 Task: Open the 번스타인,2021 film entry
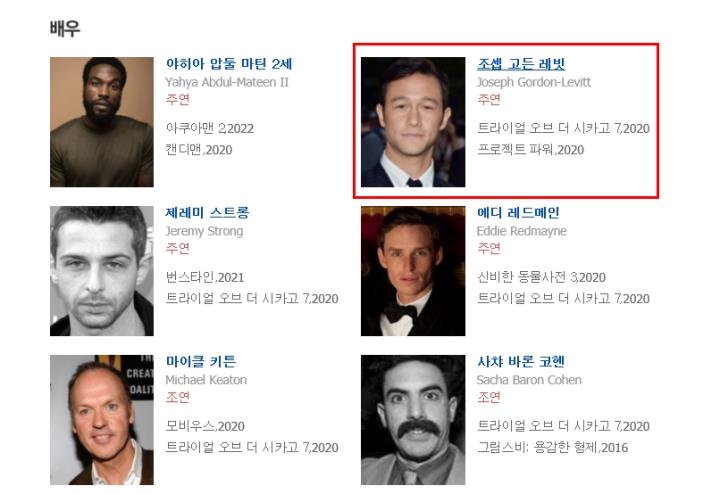click(205, 277)
